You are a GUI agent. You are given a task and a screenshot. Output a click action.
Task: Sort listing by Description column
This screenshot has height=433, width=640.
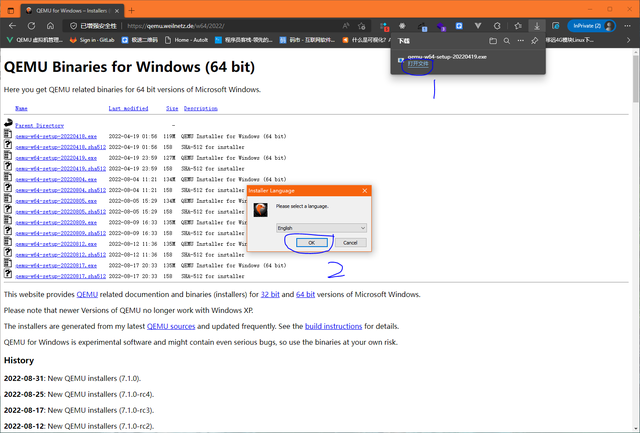pyautogui.click(x=200, y=108)
